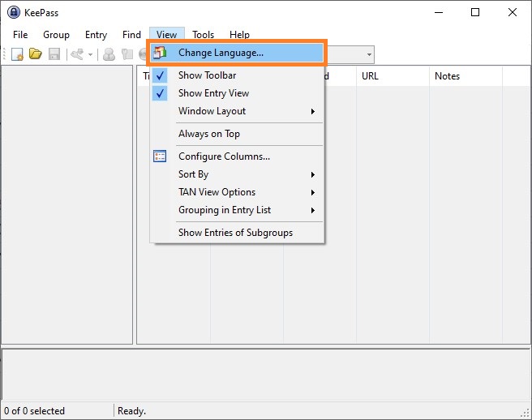The height and width of the screenshot is (420, 532).
Task: Open the toolbar quick search dropdown arrow
Action: point(369,55)
